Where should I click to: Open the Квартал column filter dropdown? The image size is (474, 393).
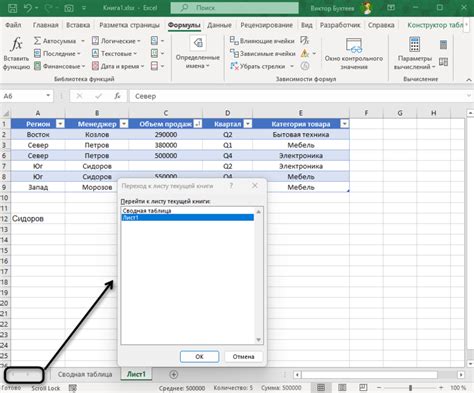[x=248, y=124]
